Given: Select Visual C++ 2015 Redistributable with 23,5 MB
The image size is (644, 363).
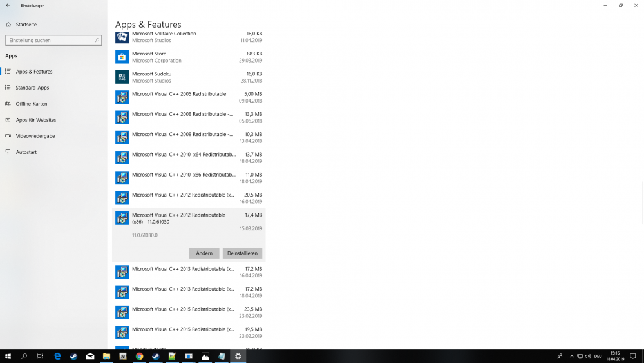Looking at the screenshot, I should (189, 312).
